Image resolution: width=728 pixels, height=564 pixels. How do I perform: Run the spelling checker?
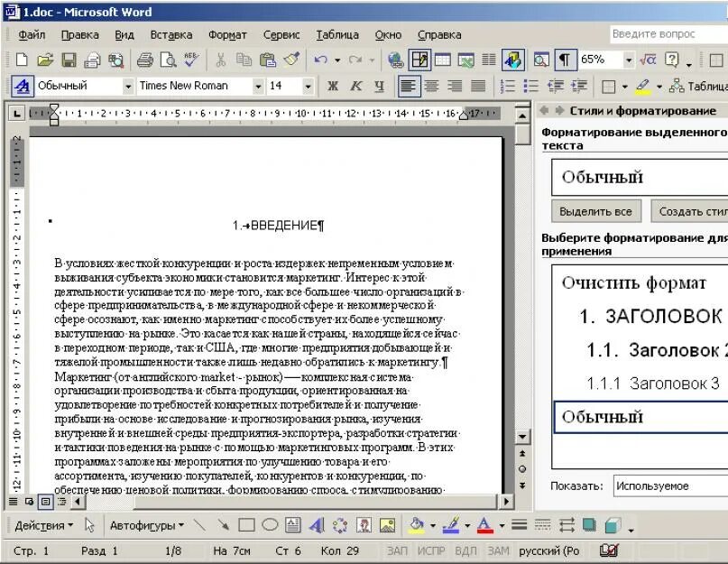tap(189, 60)
